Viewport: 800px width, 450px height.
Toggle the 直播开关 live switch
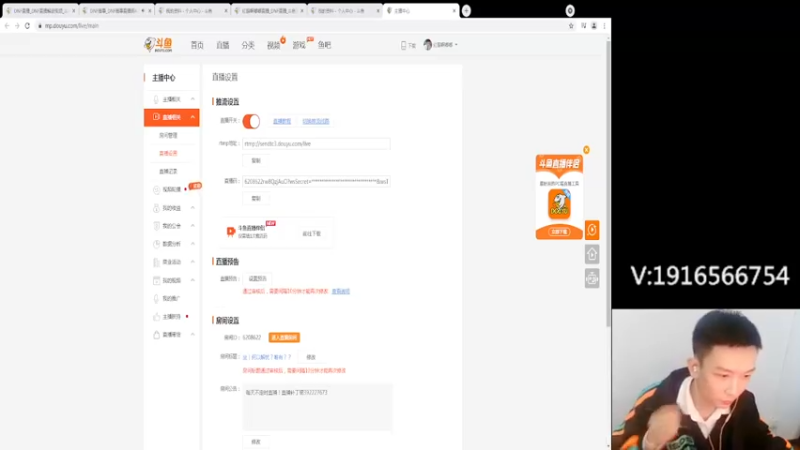pos(251,121)
